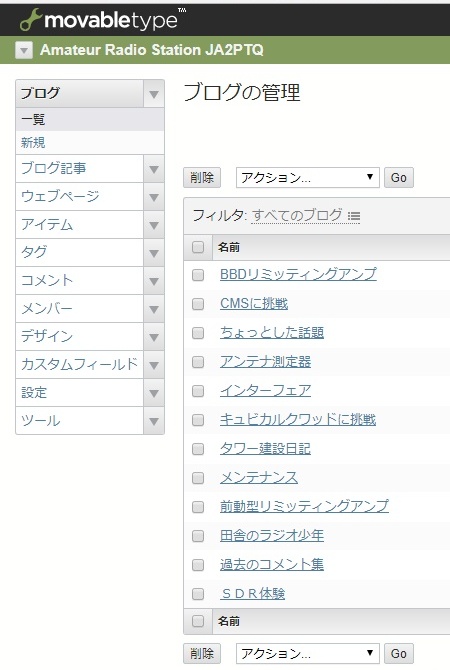Expand the ブログ記事 menu arrow
Viewport: 450px width, 670px height.
pos(154,169)
